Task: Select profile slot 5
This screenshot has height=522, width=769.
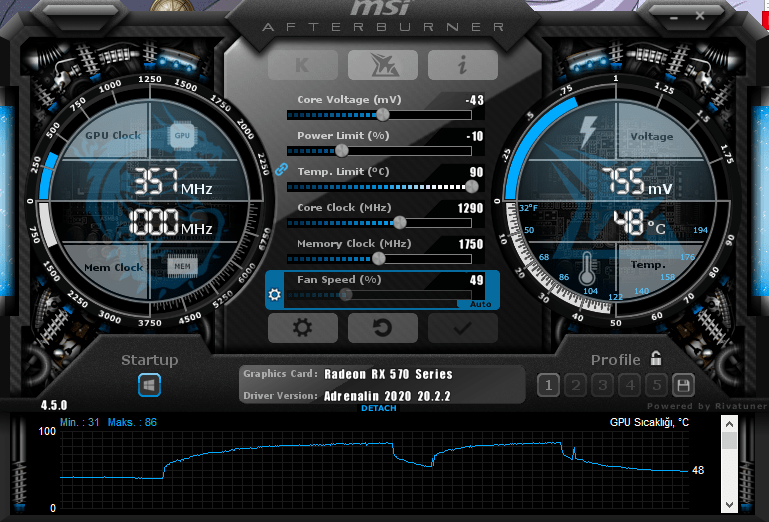Action: [x=657, y=386]
